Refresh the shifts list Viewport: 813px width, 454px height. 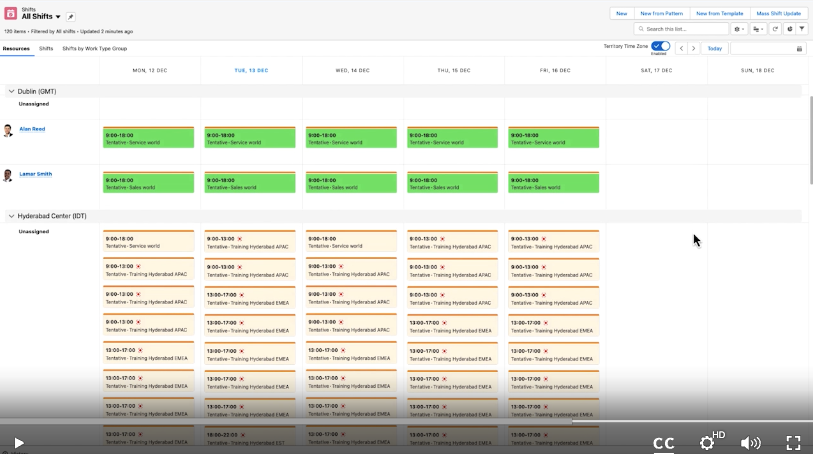[775, 29]
